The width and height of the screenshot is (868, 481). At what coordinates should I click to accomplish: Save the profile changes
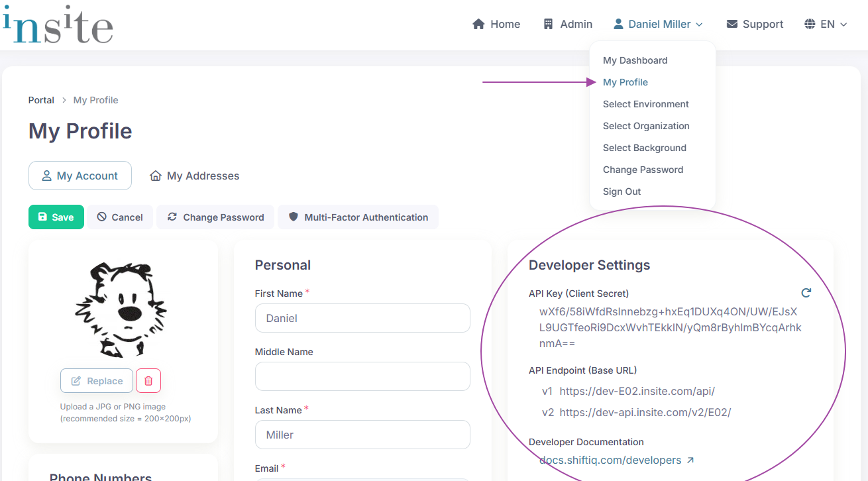(56, 217)
